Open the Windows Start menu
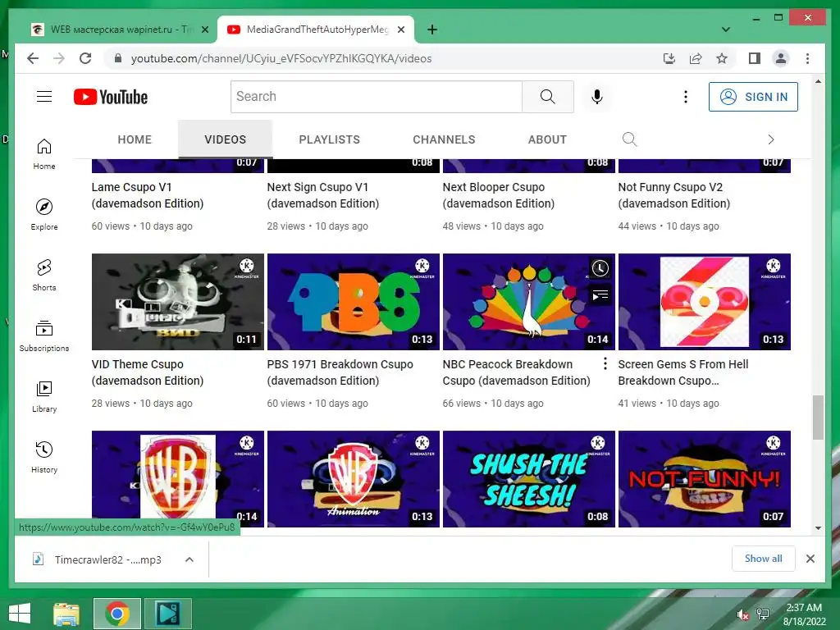The image size is (840, 630). click(20, 614)
